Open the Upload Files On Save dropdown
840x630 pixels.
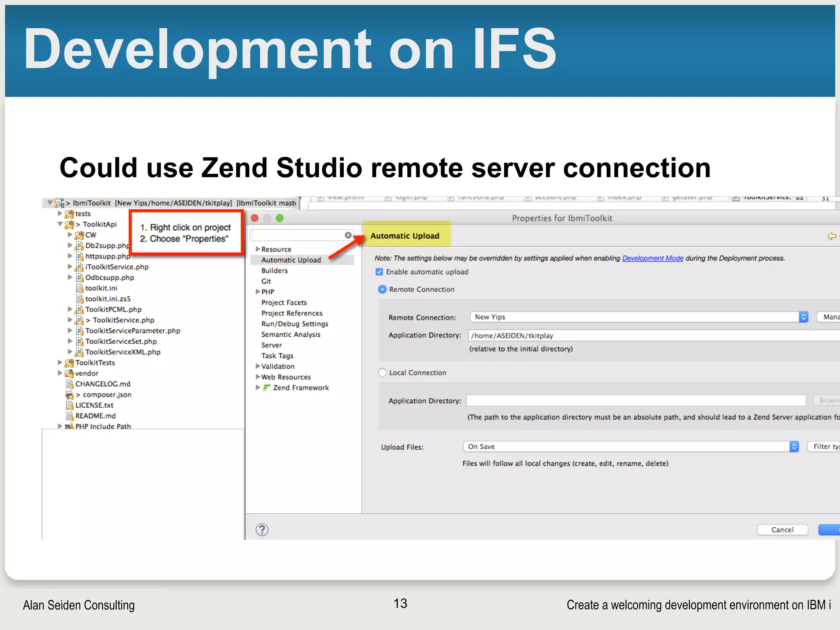click(631, 447)
